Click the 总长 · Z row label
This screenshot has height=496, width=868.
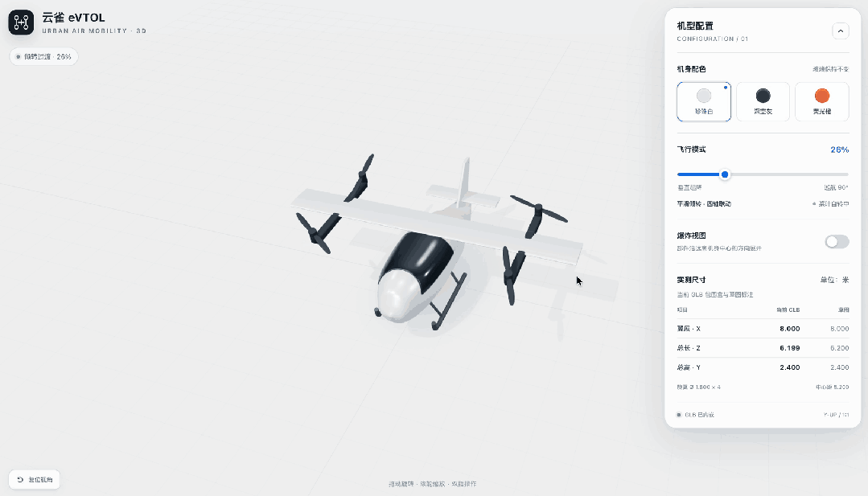(x=689, y=348)
